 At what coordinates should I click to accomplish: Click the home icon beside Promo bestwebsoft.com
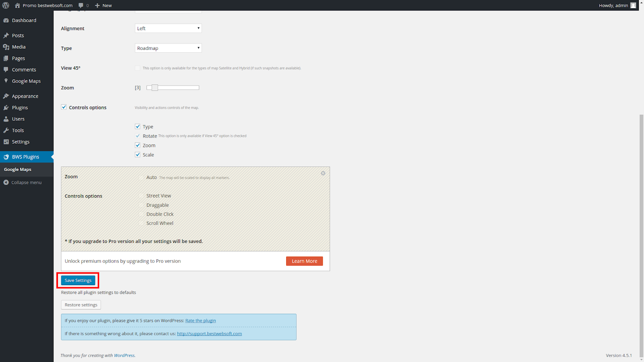(17, 5)
